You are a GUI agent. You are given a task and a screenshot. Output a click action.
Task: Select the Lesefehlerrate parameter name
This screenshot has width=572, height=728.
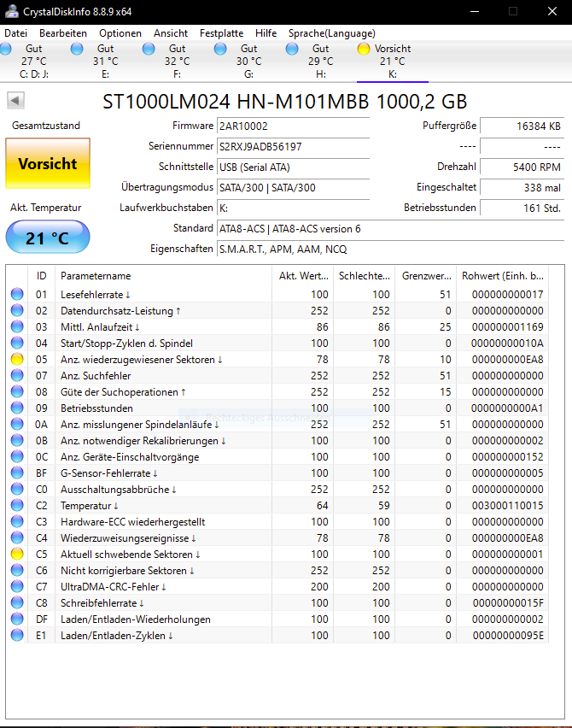tap(95, 294)
